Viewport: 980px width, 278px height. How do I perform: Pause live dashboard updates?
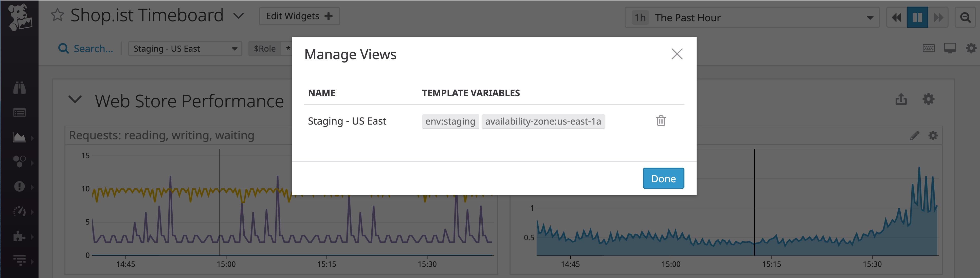click(918, 17)
